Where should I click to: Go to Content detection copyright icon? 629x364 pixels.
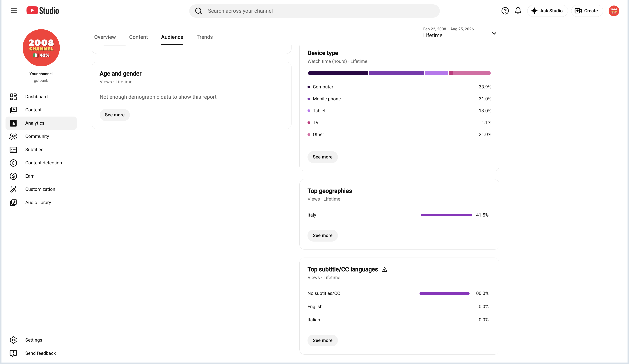point(13,163)
